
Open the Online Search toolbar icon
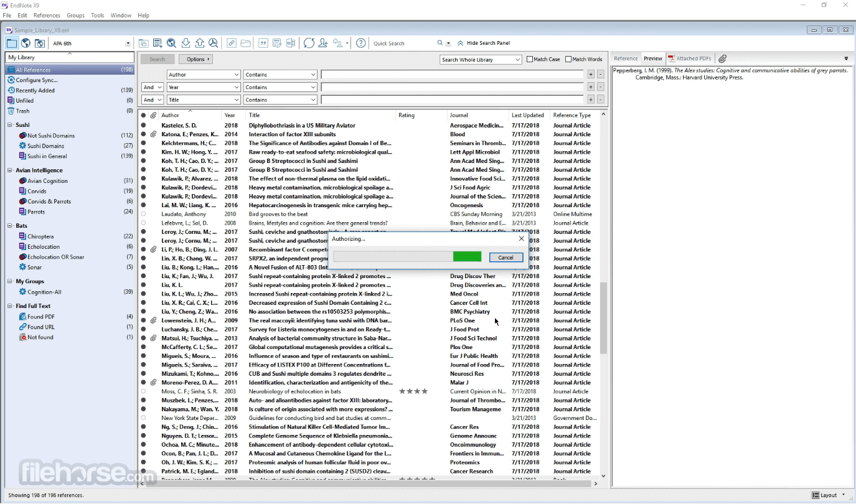[x=172, y=43]
